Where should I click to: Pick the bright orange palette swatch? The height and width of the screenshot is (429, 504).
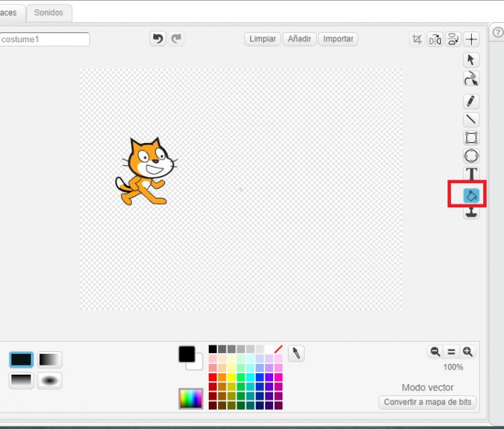coord(222,377)
